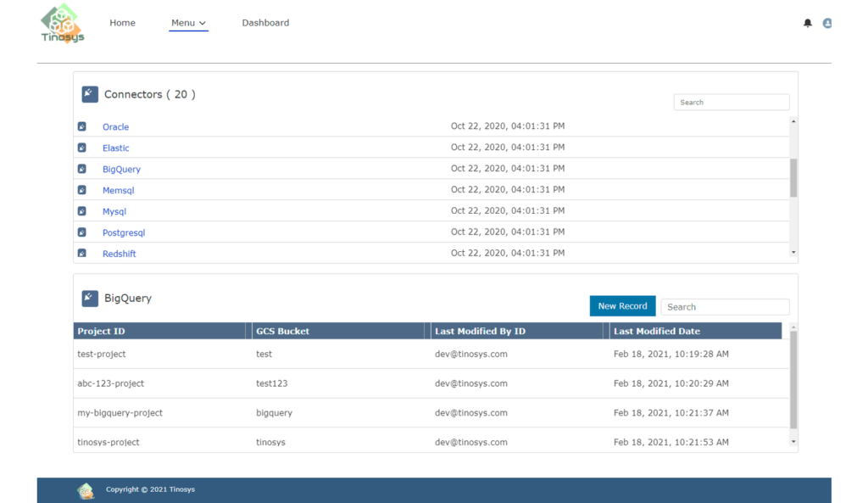Image resolution: width=868 pixels, height=503 pixels.
Task: Open the Redshift connector
Action: click(x=119, y=254)
